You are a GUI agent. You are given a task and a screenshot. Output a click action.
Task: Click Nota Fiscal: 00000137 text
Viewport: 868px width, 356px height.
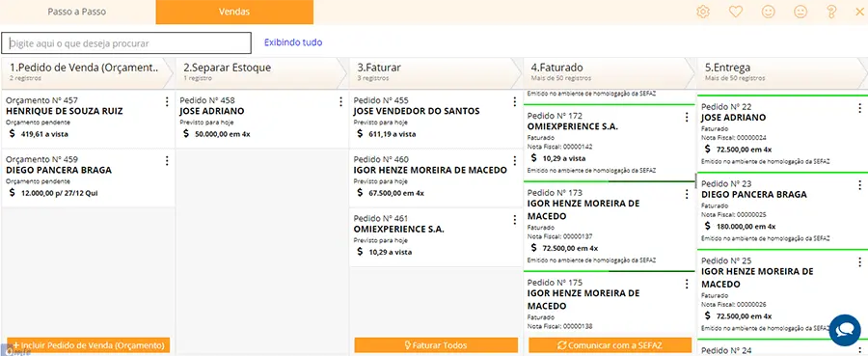click(x=559, y=236)
